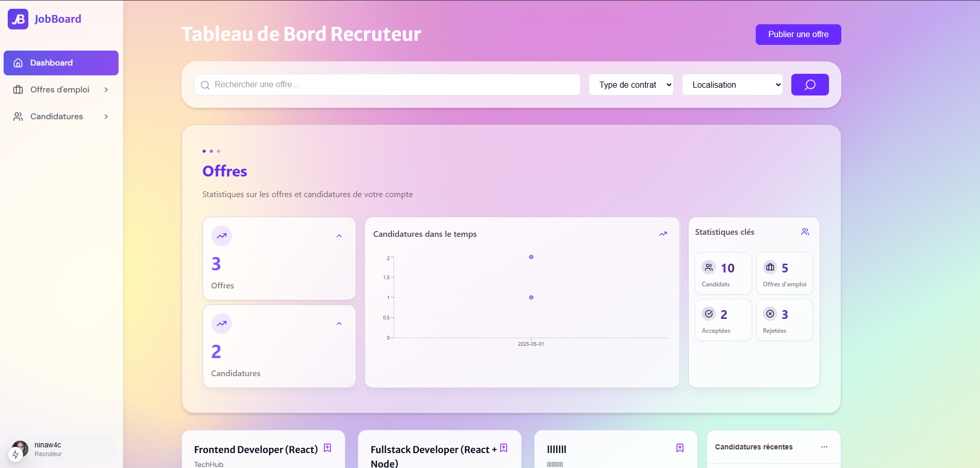Screen dimensions: 980x468
Task: Click the upper data point on chart
Action: 531,257
